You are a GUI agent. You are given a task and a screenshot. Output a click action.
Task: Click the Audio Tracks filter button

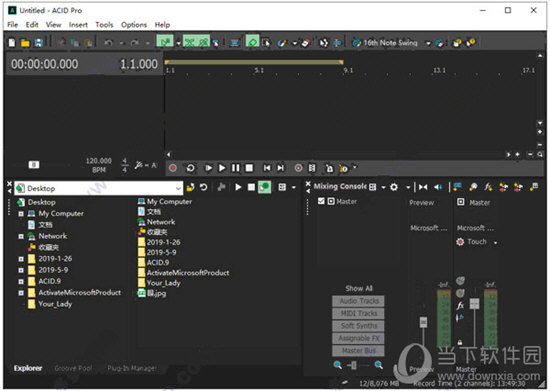(358, 301)
